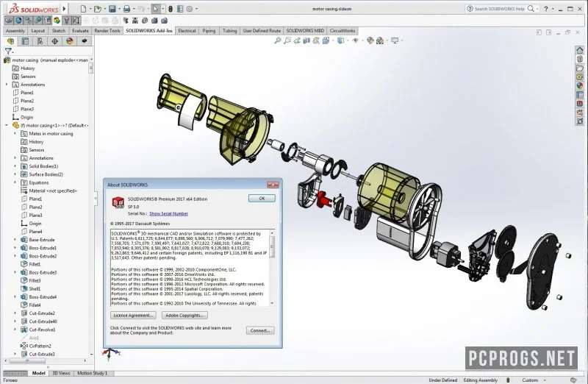Create a new document with the New icon
This screenshot has width=588, height=384.
pos(83,9)
